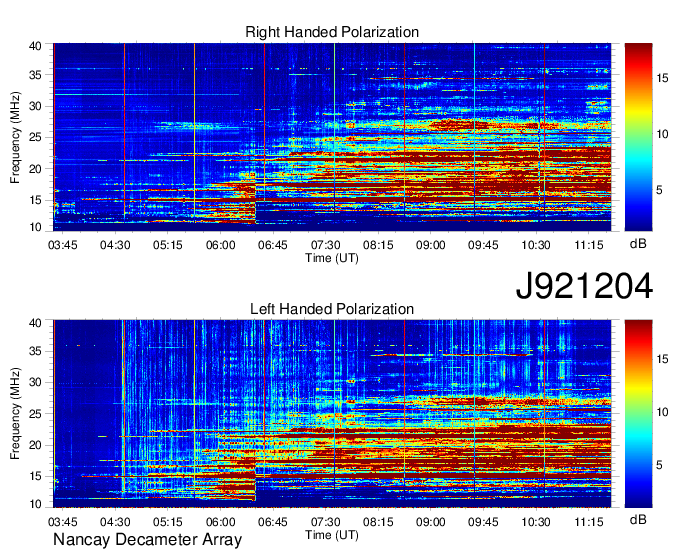Click 06:45 time tick in Right Handed panel
The image size is (680, 552).
(273, 245)
